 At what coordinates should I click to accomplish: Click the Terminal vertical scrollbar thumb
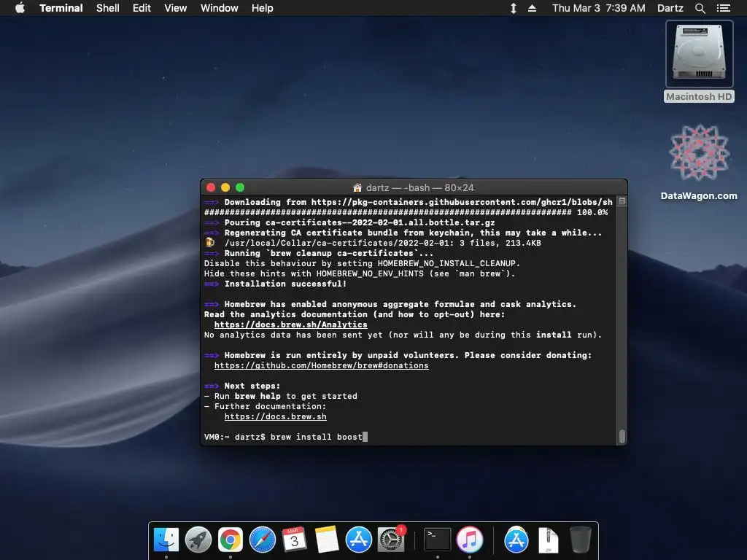click(622, 436)
